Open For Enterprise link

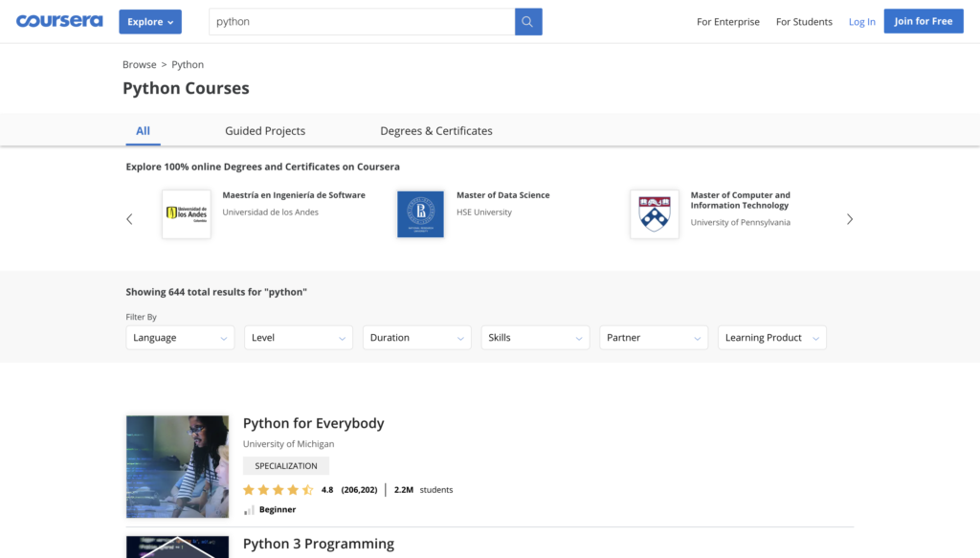click(728, 22)
